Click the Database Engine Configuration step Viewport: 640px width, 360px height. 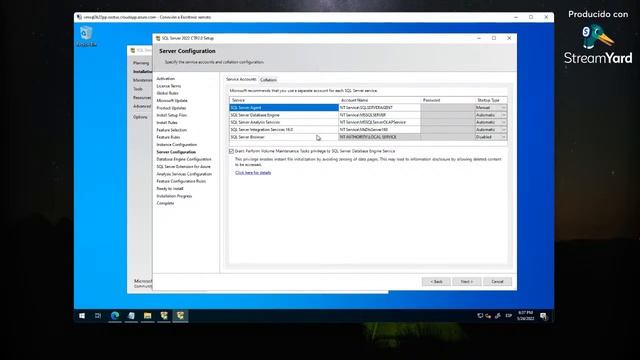click(184, 159)
